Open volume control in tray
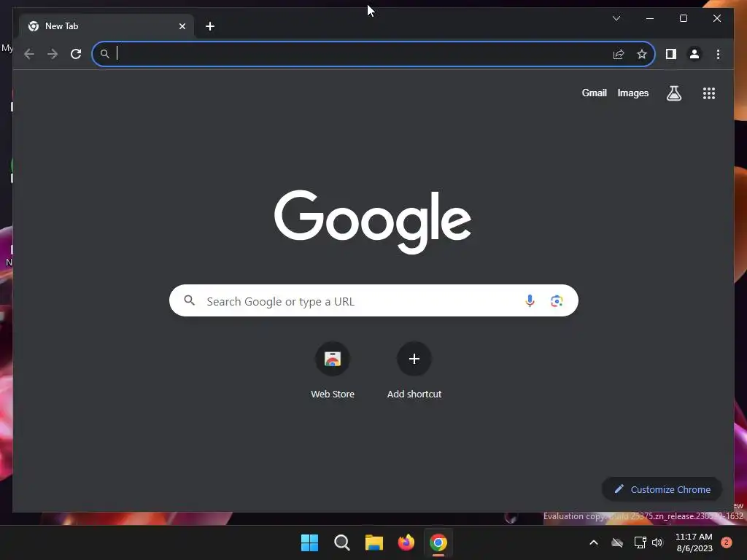Image resolution: width=747 pixels, height=560 pixels. pos(657,542)
